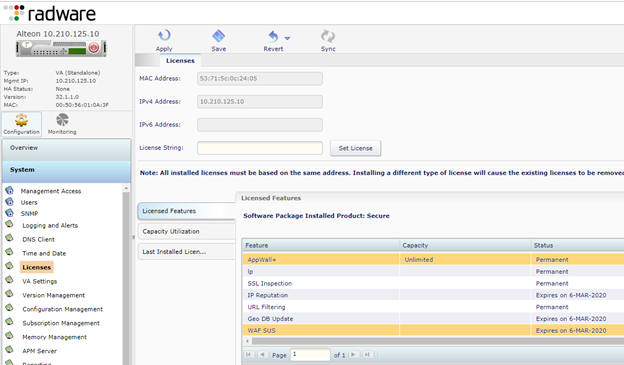
Task: Click the Time and Date tree icon
Action: point(10,252)
